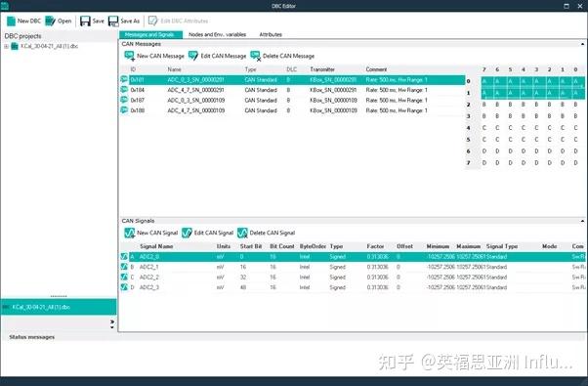Viewport: 588px width, 386px height.
Task: Sort messages by Name column header
Action: (175, 69)
